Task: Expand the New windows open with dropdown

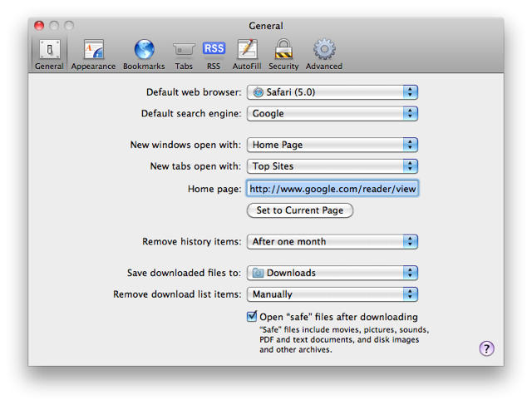Action: [332, 145]
